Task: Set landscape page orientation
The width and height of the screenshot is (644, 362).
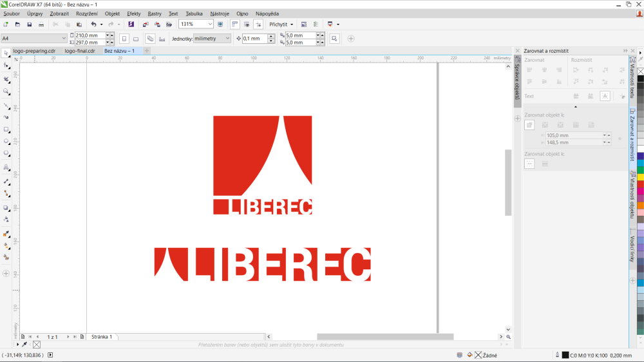Action: (136, 39)
